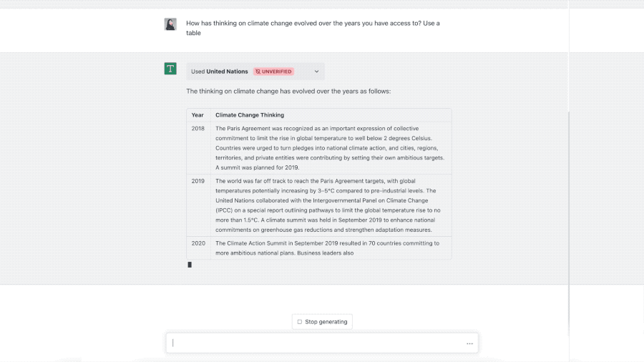The height and width of the screenshot is (362, 644).
Task: Click the 2018 Paris Agreement description text
Action: (x=329, y=148)
